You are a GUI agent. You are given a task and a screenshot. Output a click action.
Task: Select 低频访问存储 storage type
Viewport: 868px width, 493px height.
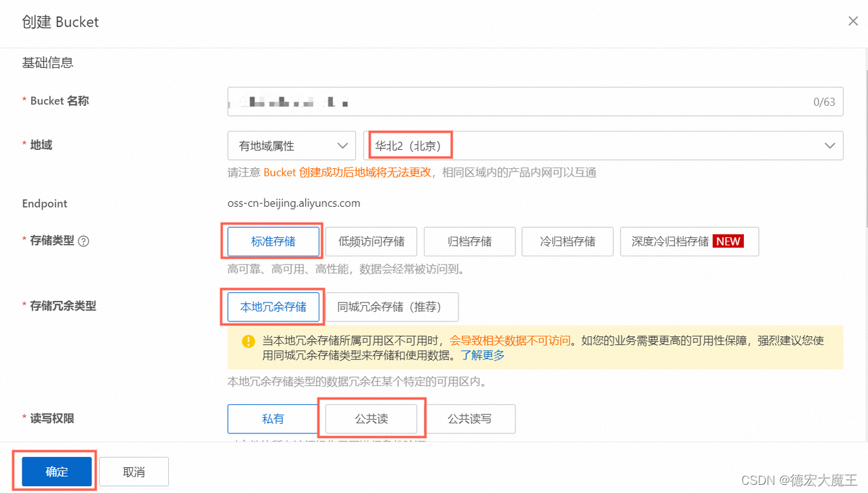coord(372,241)
